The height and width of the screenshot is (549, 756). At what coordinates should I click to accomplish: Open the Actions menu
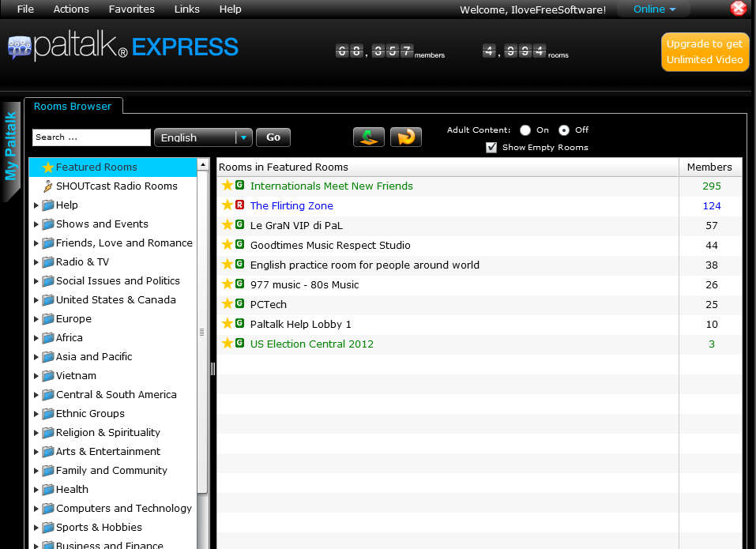click(71, 9)
